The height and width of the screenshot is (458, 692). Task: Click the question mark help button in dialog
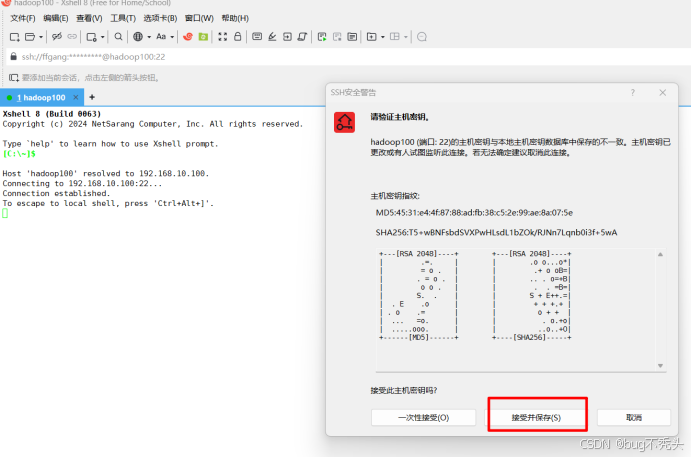tap(632, 93)
